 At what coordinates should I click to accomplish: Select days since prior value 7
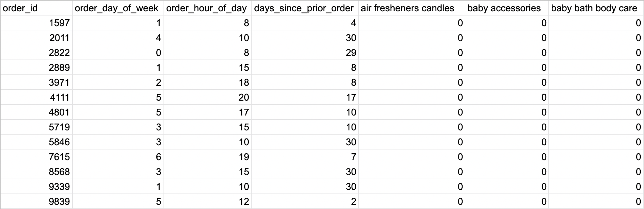point(305,157)
